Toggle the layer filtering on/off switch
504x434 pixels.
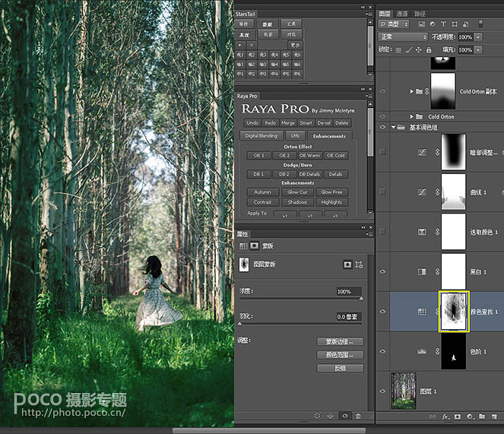pyautogui.click(x=480, y=24)
